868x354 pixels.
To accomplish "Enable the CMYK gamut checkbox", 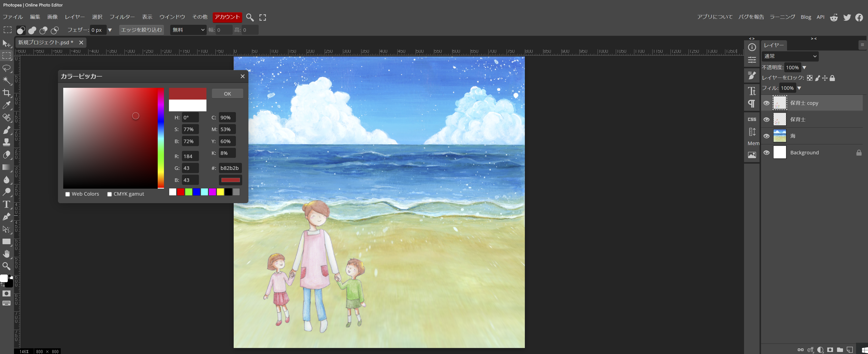I will [109, 194].
